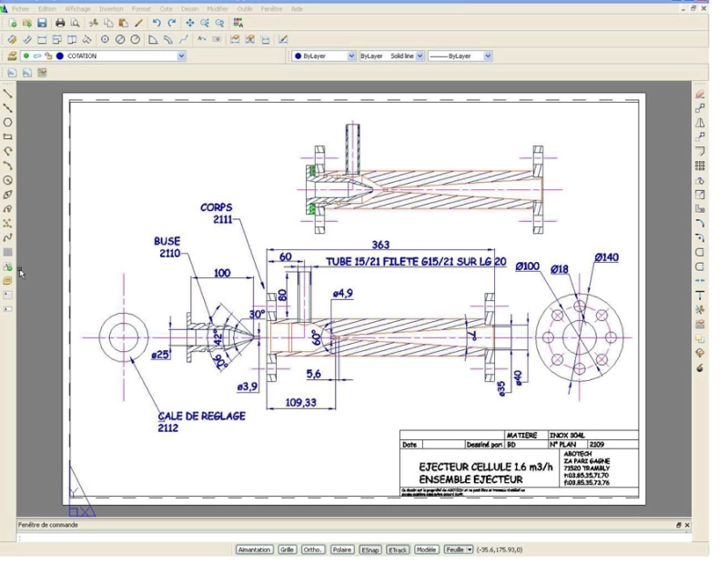Click the Zoom window icon on top toolbar
The height and width of the screenshot is (563, 728).
click(205, 23)
